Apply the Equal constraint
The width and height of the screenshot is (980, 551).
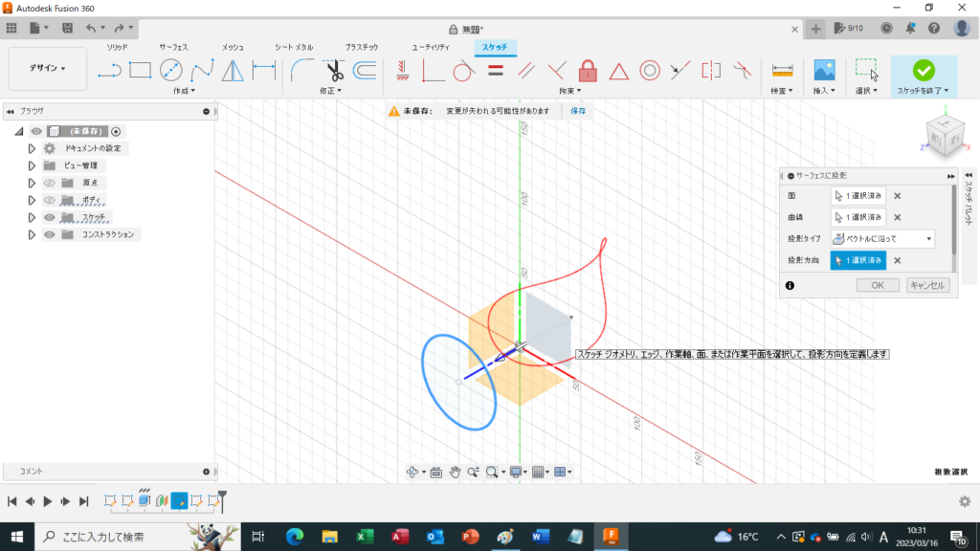tap(496, 70)
